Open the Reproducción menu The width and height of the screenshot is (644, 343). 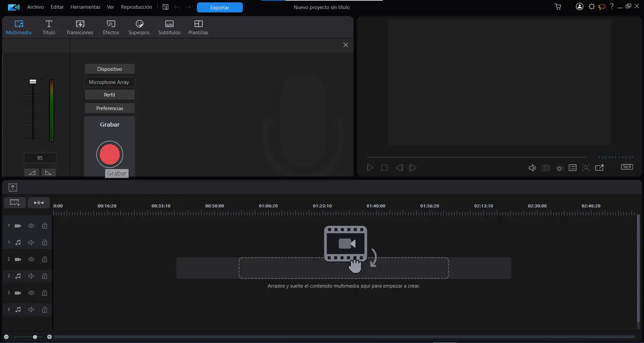point(137,7)
